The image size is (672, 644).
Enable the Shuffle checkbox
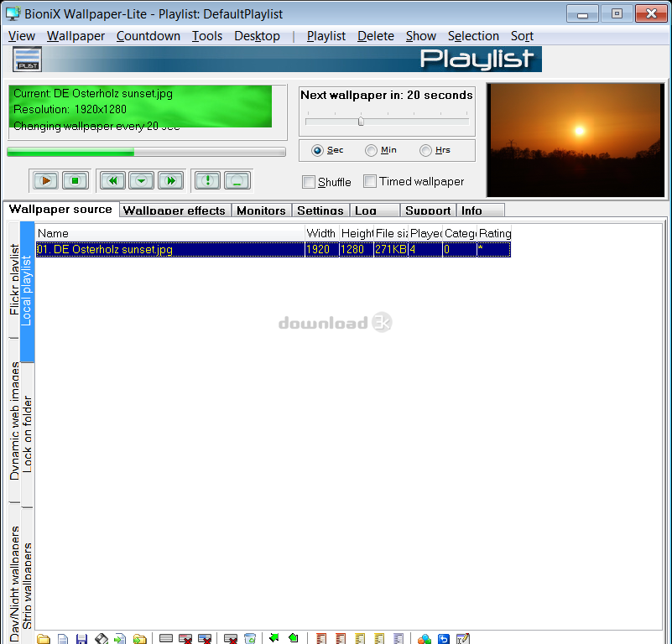[309, 182]
